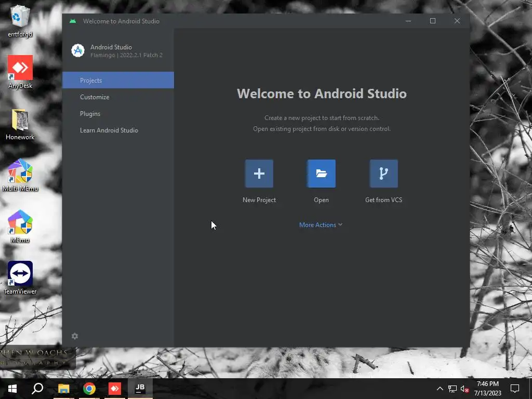
Task: Open the notification center icon
Action: coord(515,389)
